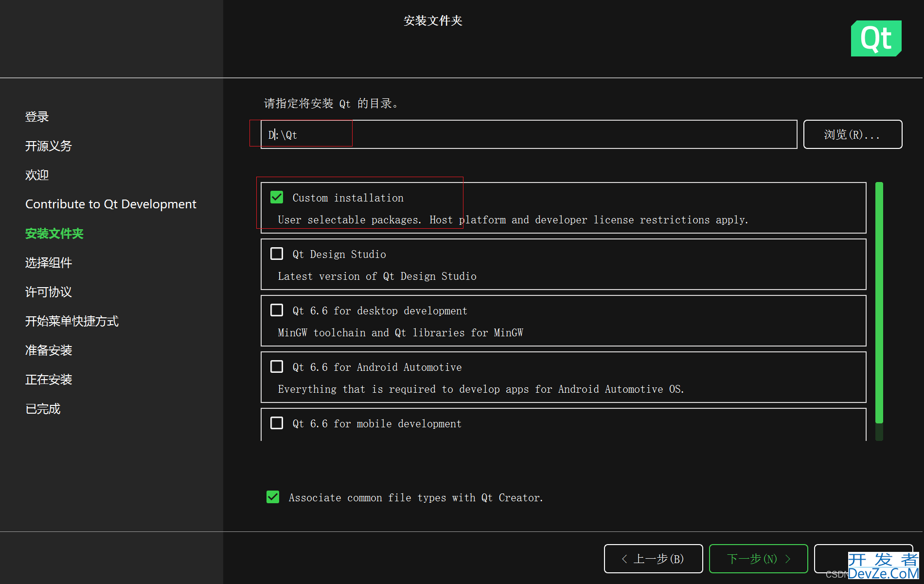Toggle Associate common file types checkbox

(x=273, y=497)
